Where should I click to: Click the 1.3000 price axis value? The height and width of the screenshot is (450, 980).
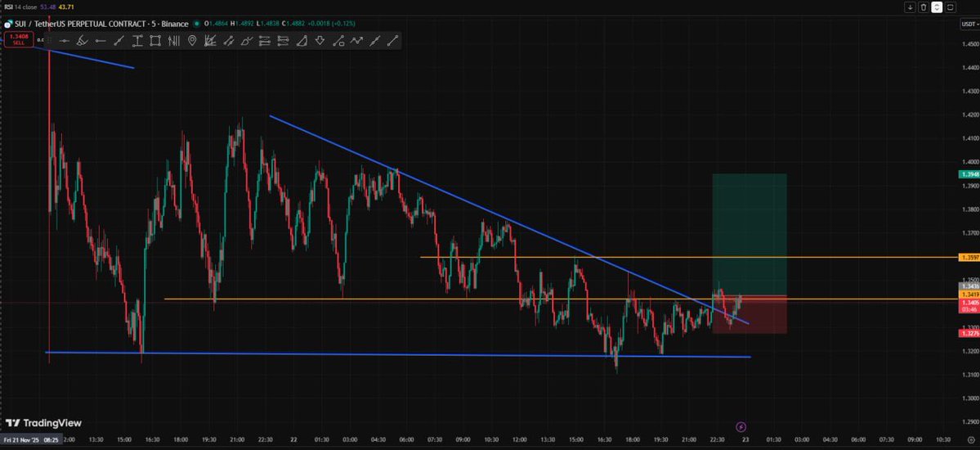tap(971, 398)
